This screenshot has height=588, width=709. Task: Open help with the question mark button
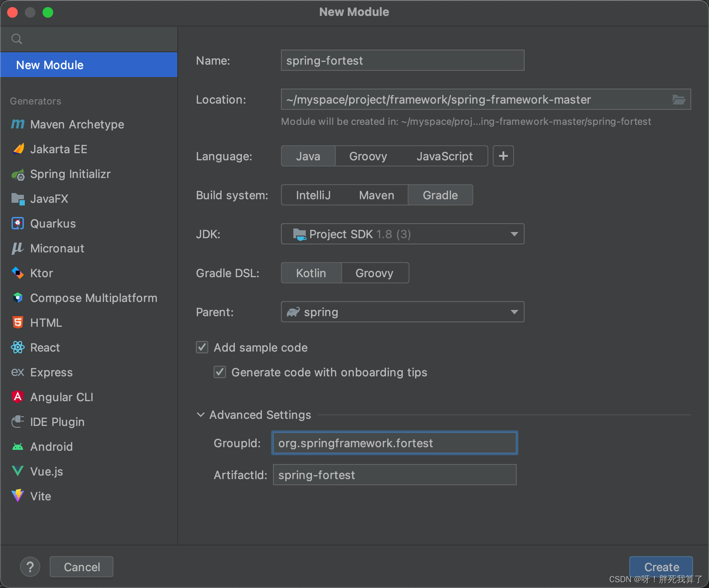tap(30, 567)
